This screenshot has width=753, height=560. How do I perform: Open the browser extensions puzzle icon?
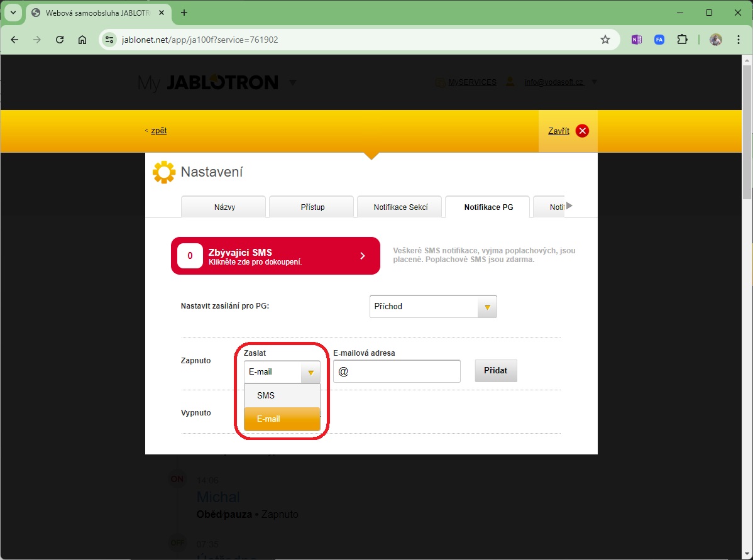click(x=682, y=40)
